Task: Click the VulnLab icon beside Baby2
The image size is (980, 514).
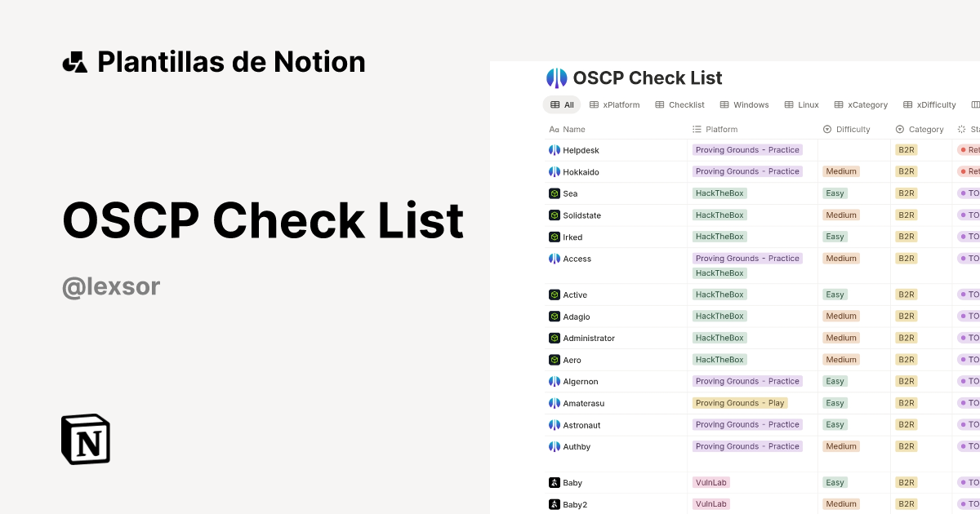Action: pyautogui.click(x=554, y=504)
